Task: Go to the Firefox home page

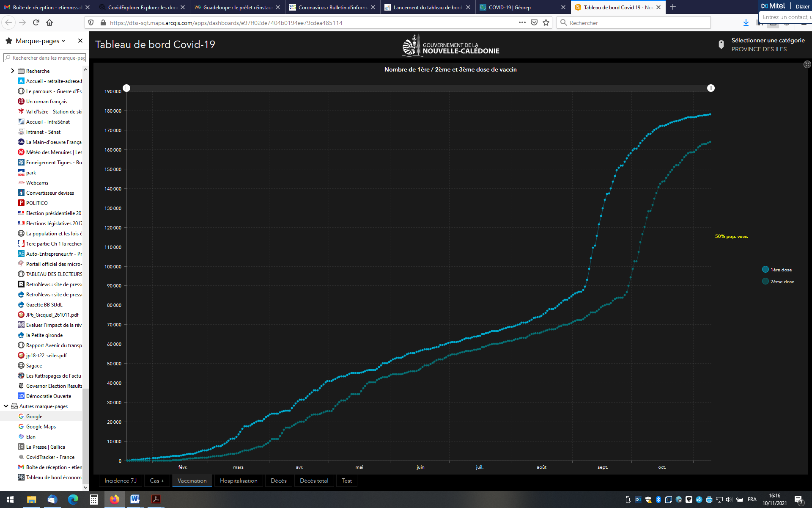Action: [49, 22]
